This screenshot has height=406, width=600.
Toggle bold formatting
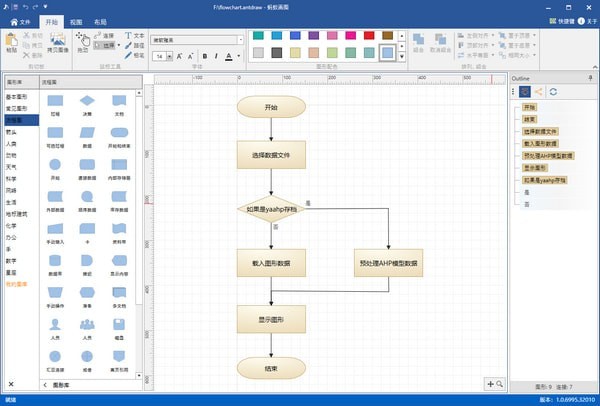[205, 56]
